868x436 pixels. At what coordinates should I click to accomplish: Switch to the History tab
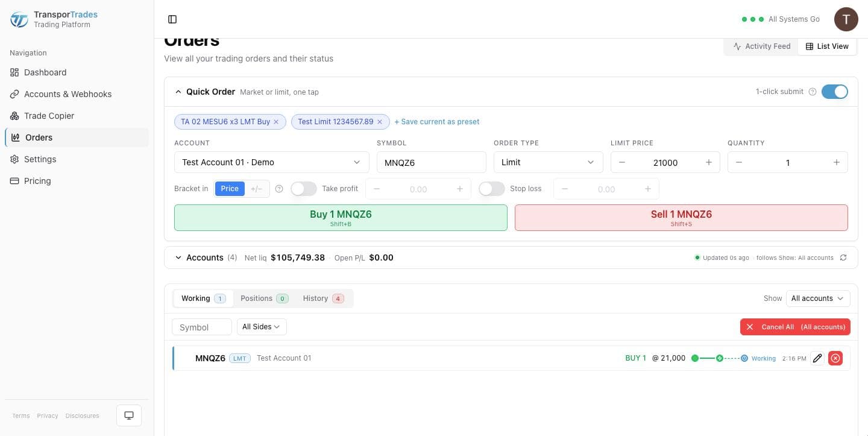(x=323, y=299)
